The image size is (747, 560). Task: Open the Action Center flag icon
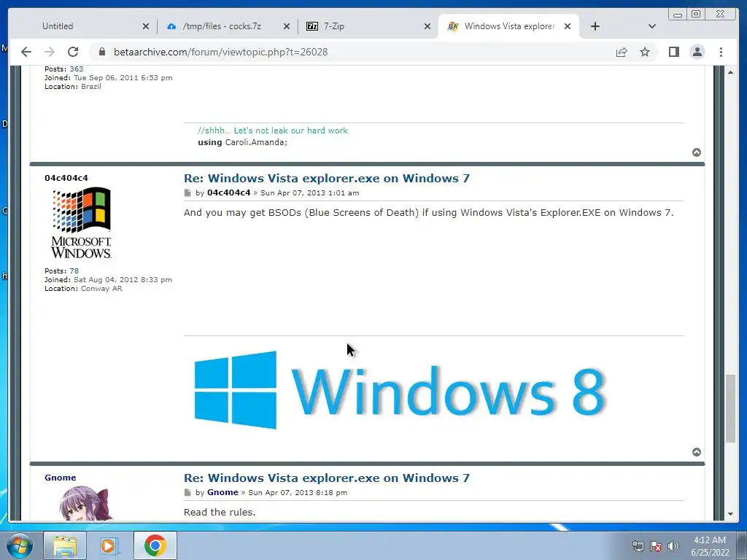656,546
